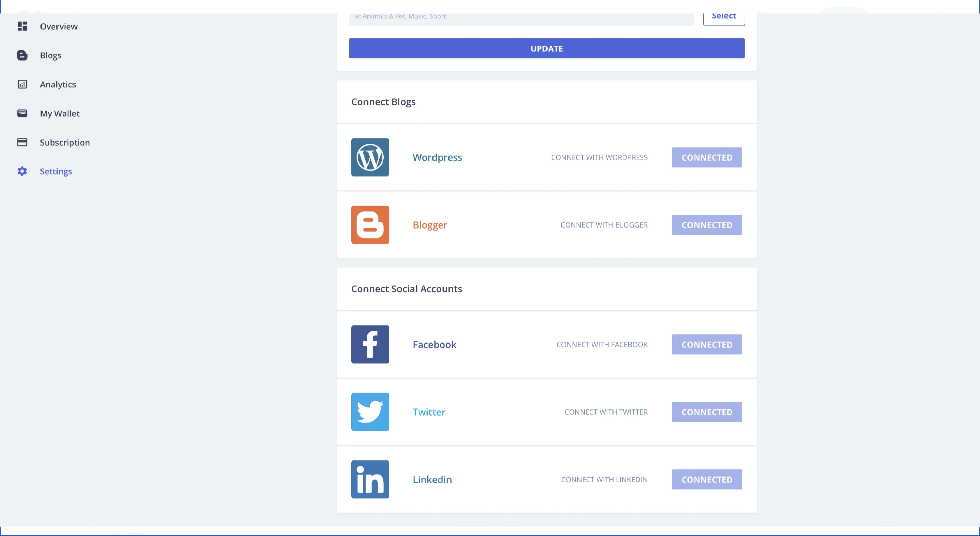Click the CONNECT WITH TWITTER link

[x=606, y=412]
